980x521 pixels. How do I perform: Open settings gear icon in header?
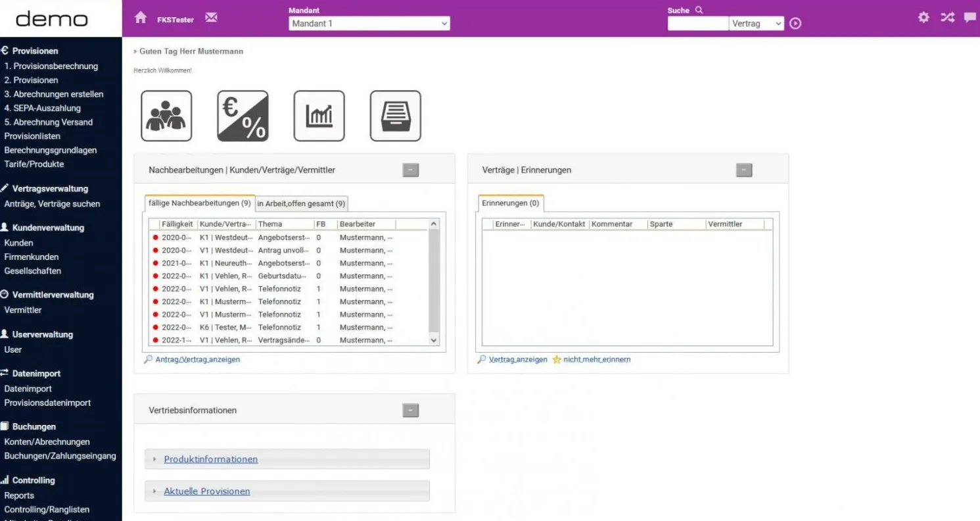pos(923,18)
